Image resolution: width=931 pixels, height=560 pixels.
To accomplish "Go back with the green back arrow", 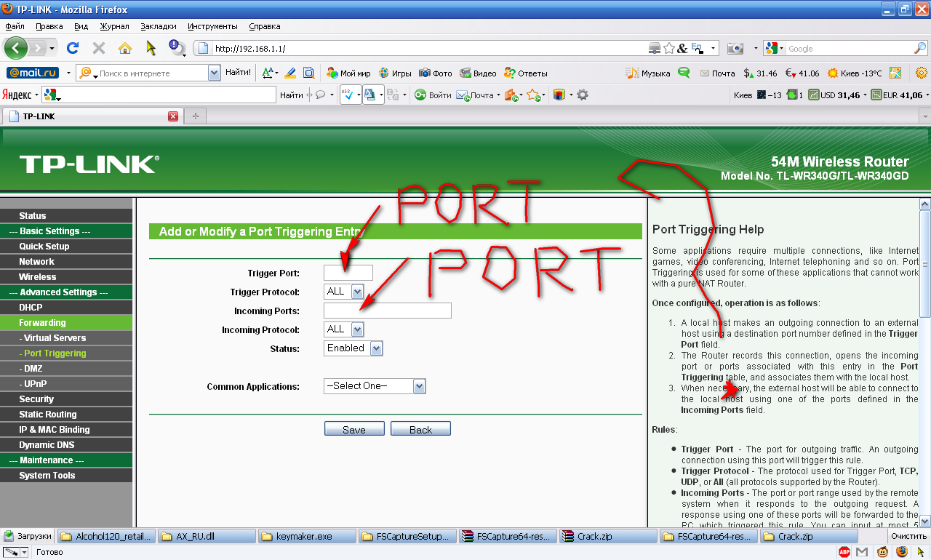I will [15, 48].
